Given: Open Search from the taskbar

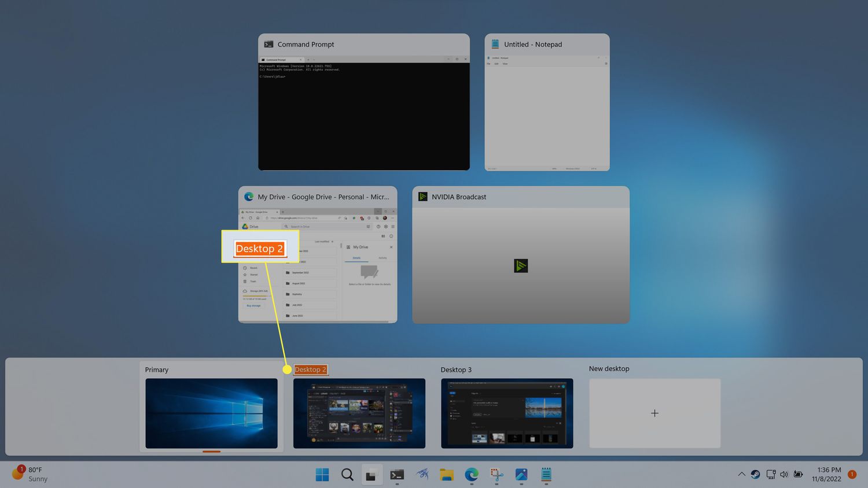Looking at the screenshot, I should (347, 475).
